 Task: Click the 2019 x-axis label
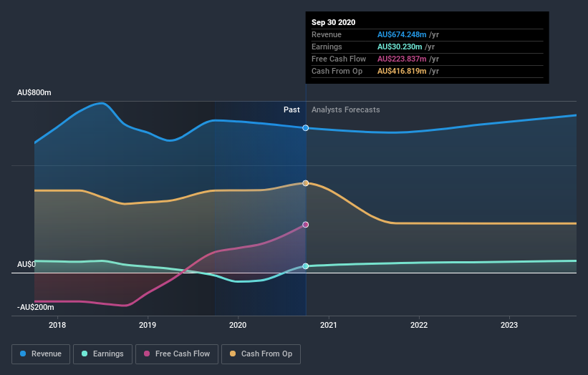tap(148, 325)
